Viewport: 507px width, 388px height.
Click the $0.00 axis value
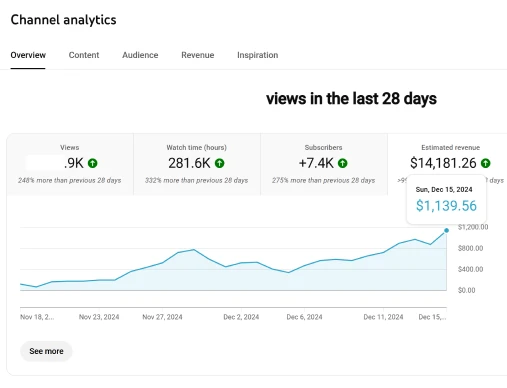click(466, 290)
